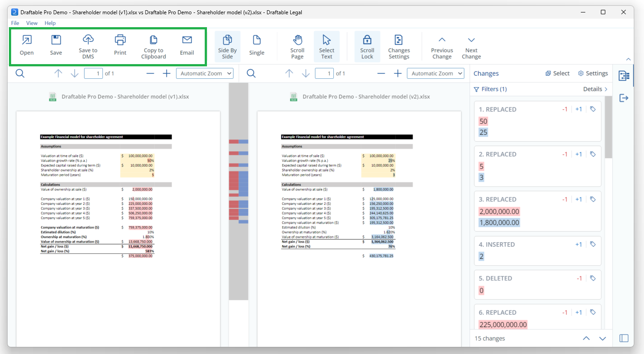The width and height of the screenshot is (644, 354).
Task: Search in the left document pane
Action: [x=20, y=73]
